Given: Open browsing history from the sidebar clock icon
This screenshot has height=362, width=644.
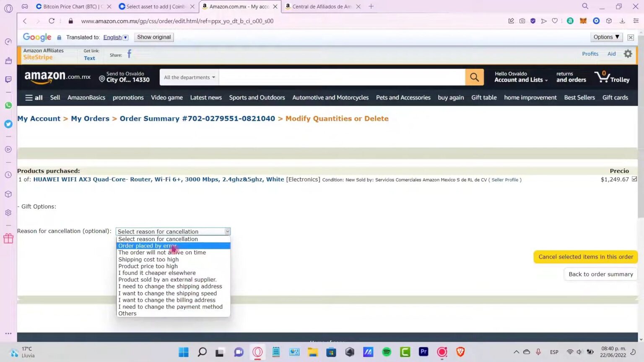Looking at the screenshot, I should (8, 175).
